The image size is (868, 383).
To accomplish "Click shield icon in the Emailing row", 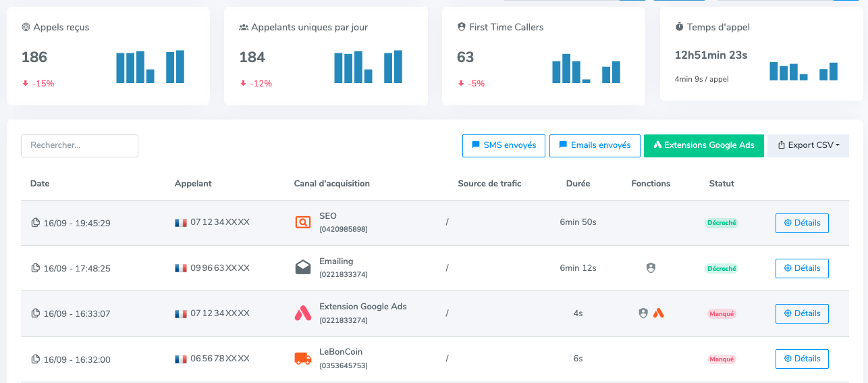I will click(651, 268).
